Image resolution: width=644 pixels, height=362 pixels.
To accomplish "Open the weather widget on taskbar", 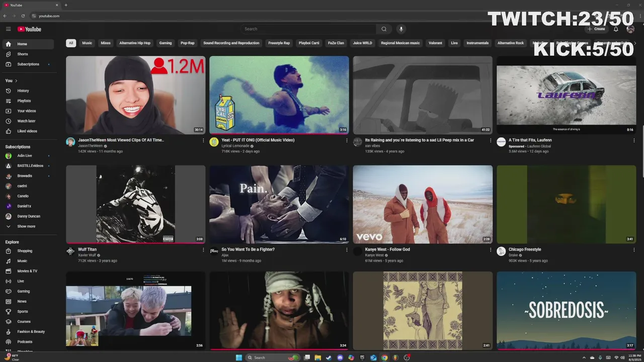I will pos(11,357).
